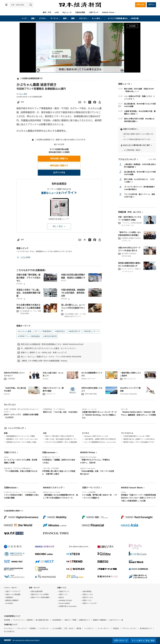Unmute the video ad speaker icon

(38, 70)
